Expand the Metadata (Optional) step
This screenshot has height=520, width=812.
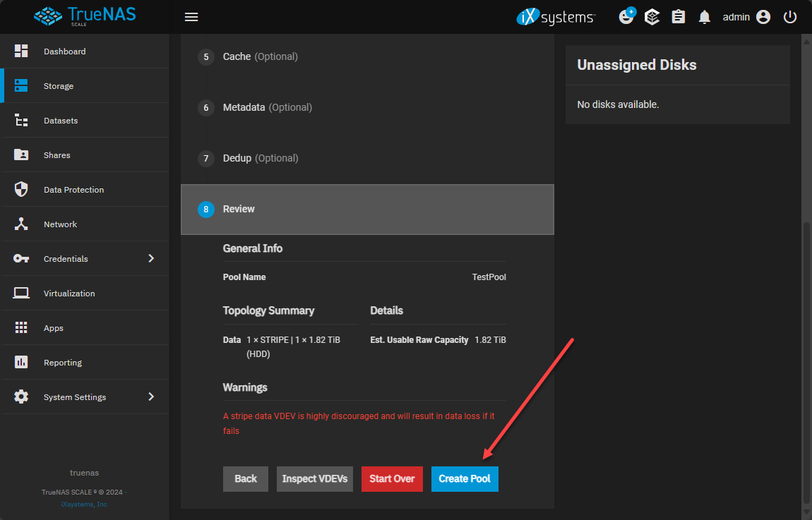pyautogui.click(x=267, y=107)
